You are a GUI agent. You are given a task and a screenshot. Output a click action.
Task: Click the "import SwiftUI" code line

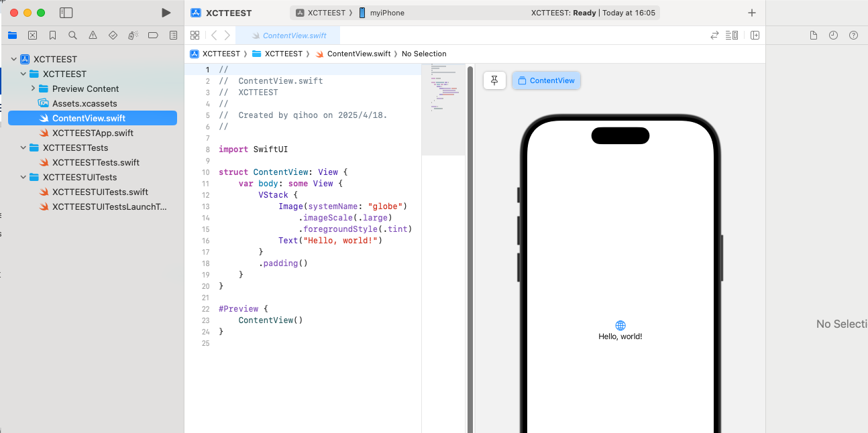(253, 149)
